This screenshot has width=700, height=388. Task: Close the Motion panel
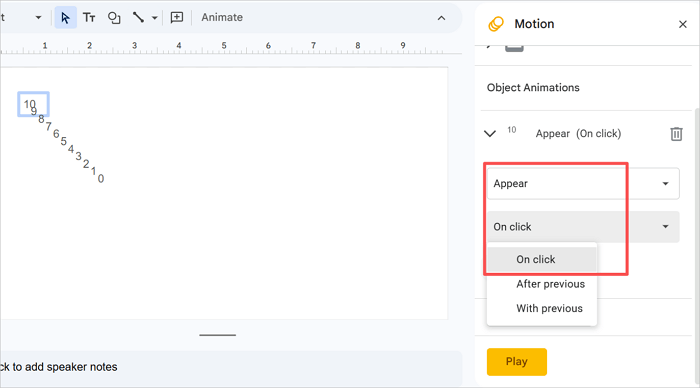pyautogui.click(x=683, y=24)
